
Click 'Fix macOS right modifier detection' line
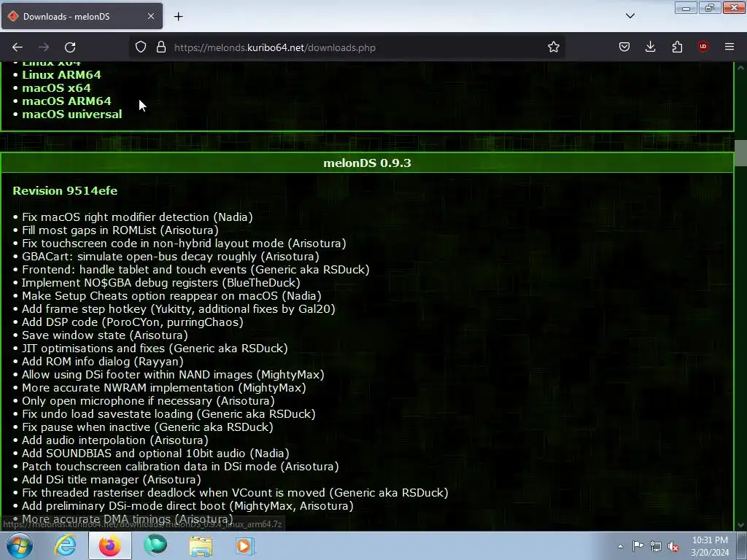tap(137, 217)
